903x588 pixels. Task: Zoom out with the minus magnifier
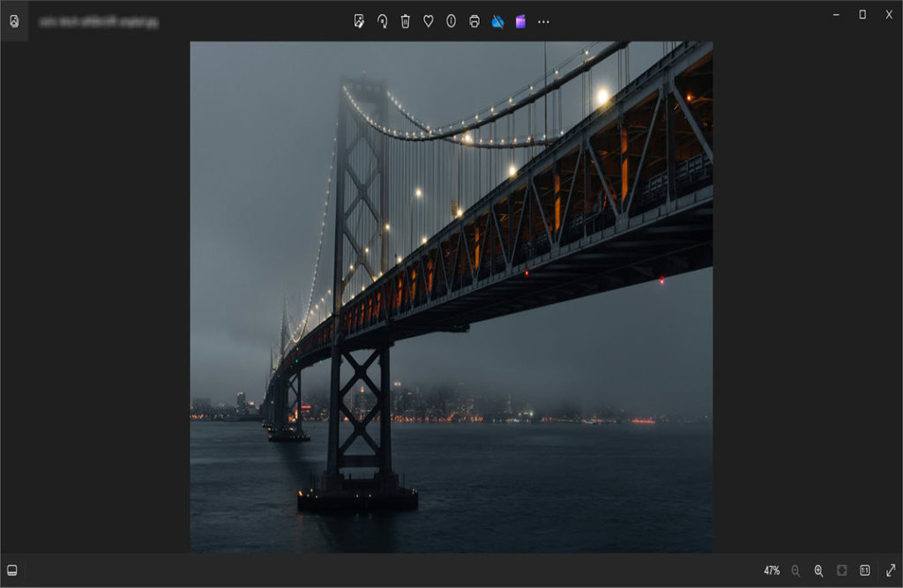coord(795,570)
